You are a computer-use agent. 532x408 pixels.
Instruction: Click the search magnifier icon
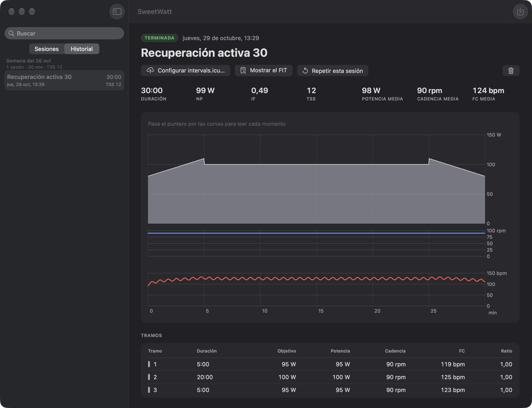tap(11, 33)
